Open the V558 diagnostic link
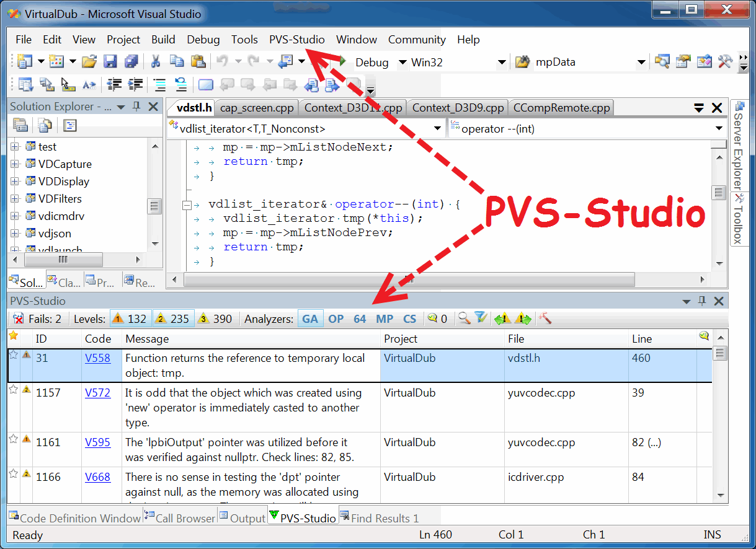Image resolution: width=756 pixels, height=549 pixels. click(97, 358)
